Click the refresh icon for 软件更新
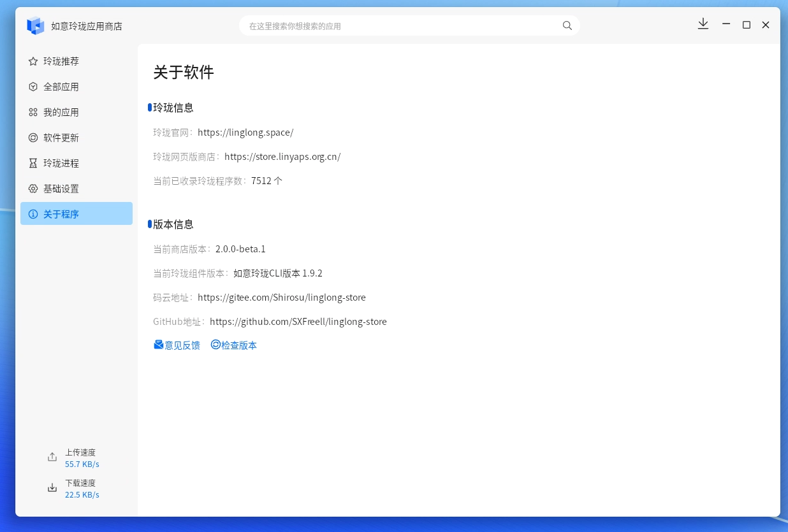 pos(33,138)
